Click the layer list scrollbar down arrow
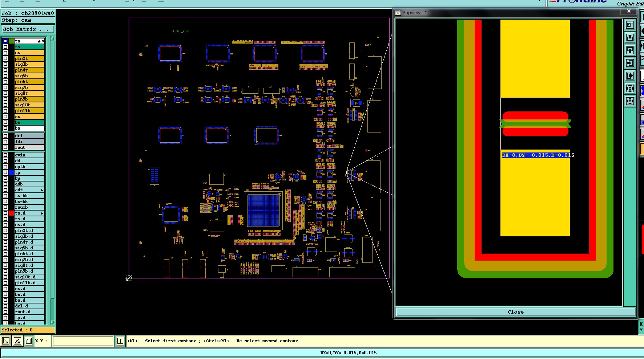 tap(52, 322)
